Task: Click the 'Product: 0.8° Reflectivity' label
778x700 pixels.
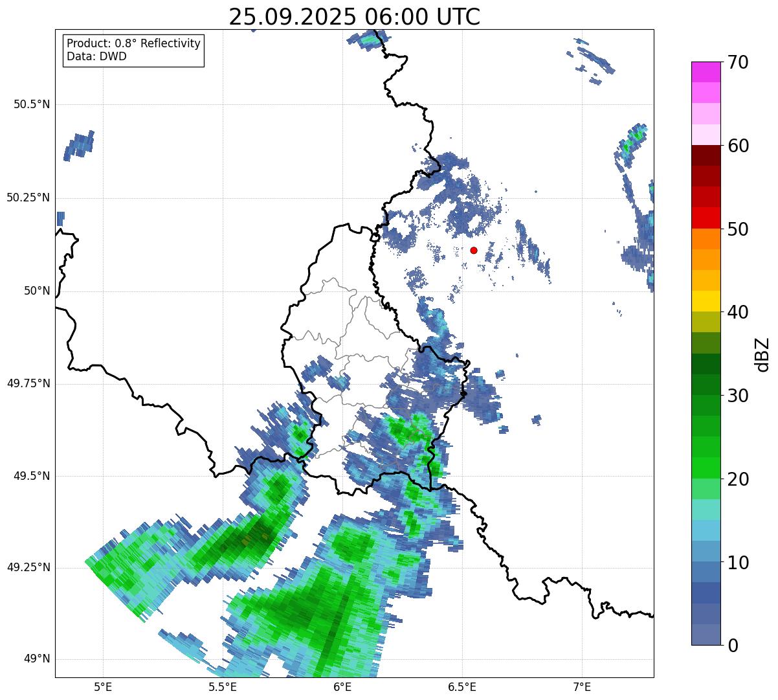Action: pos(134,43)
